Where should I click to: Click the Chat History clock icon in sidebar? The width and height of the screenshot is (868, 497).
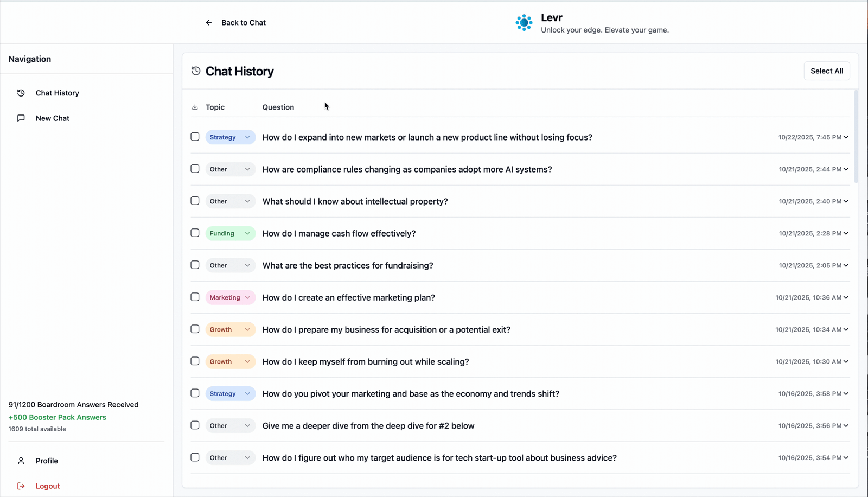[21, 93]
